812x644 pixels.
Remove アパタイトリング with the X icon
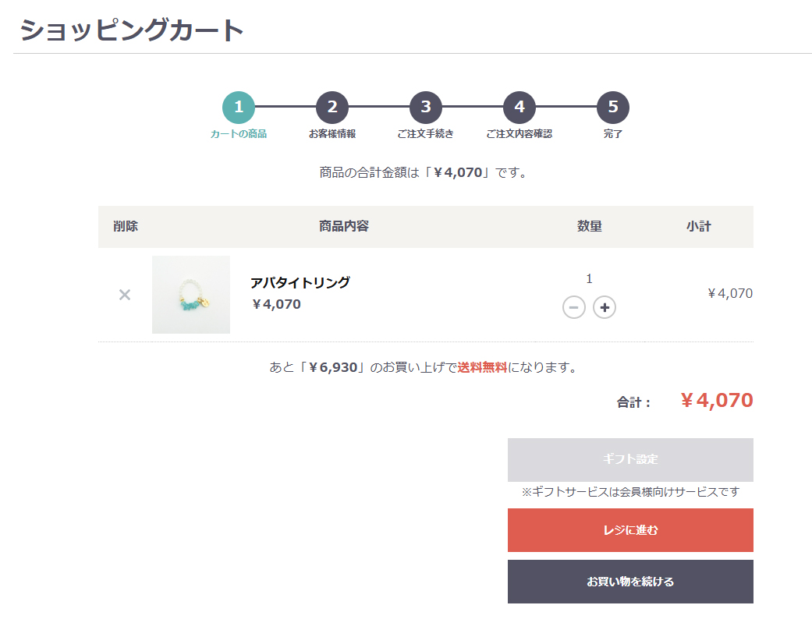point(125,295)
